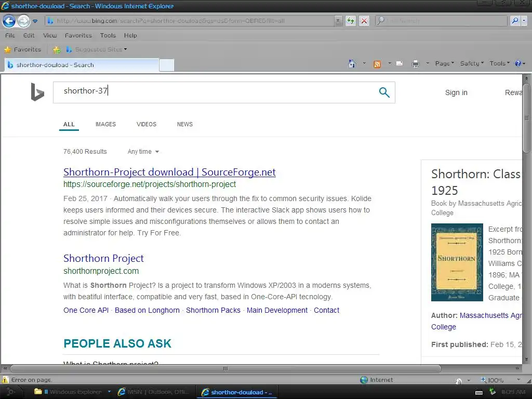
Task: Click the toolbar search magnifier button
Action: click(515, 21)
